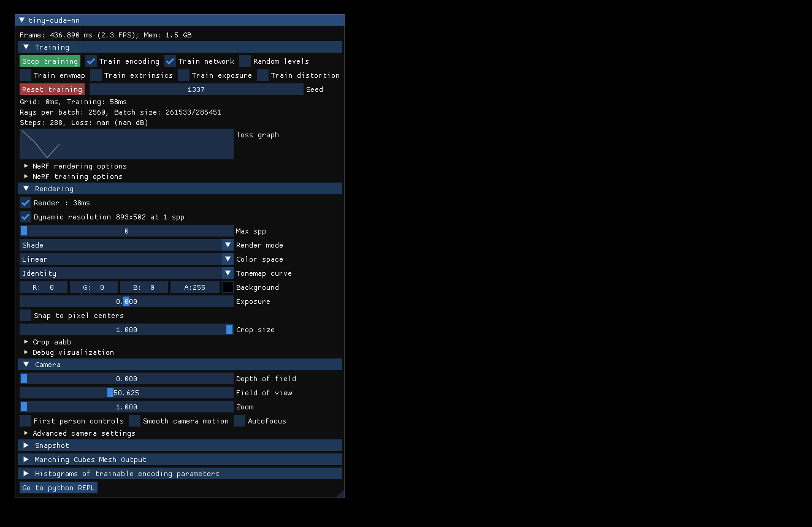Image resolution: width=812 pixels, height=527 pixels.
Task: Toggle Snap to pixel centers
Action: point(25,315)
